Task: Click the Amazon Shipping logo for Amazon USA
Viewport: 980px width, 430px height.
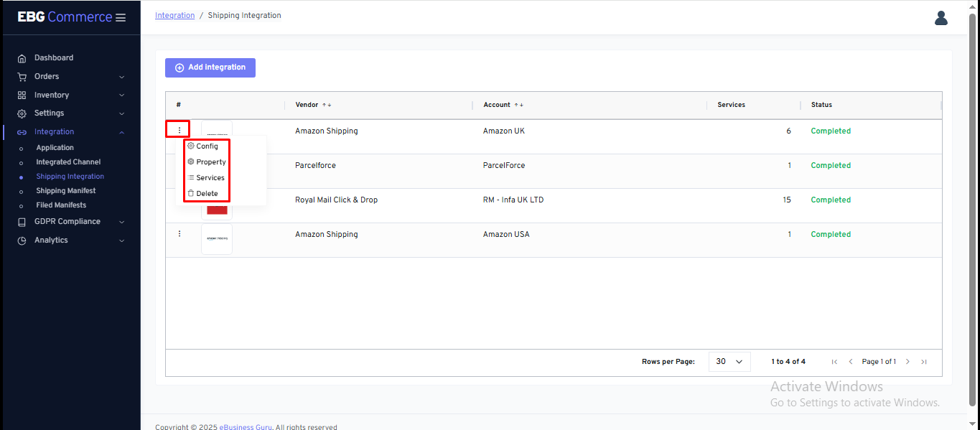Action: pos(217,238)
